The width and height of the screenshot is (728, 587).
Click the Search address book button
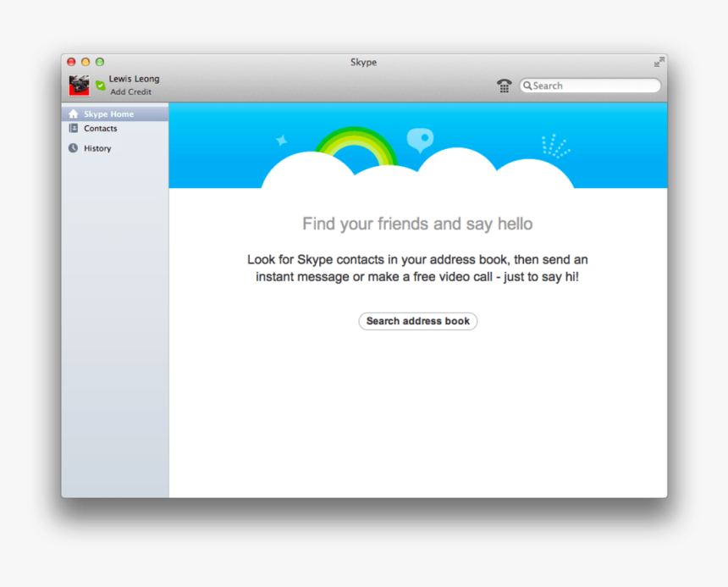coord(418,321)
